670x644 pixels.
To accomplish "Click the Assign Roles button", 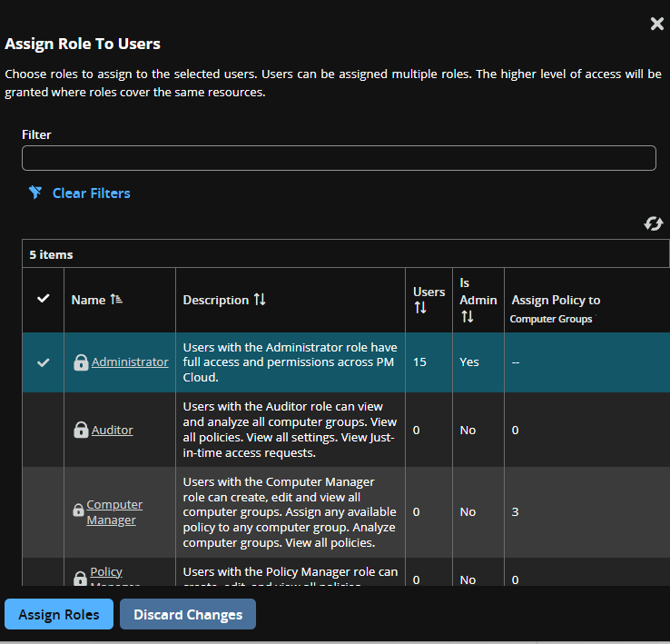I will [59, 614].
